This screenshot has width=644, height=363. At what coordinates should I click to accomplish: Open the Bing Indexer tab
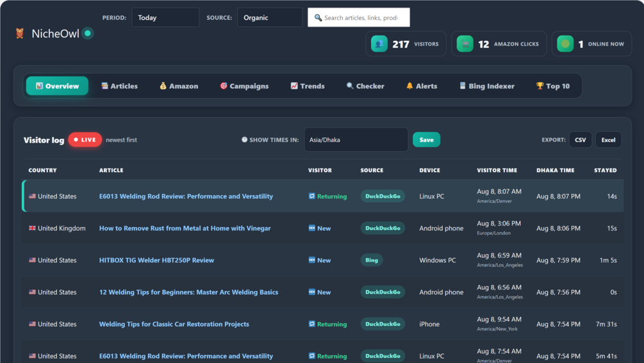pos(487,86)
